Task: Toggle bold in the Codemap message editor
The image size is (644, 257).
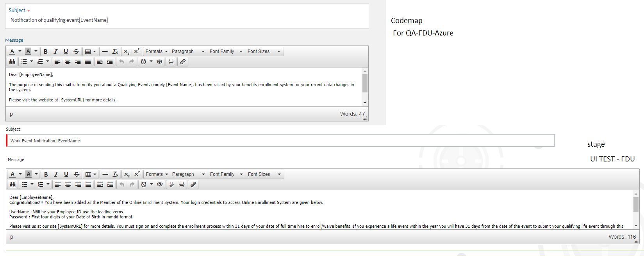Action: tap(46, 51)
